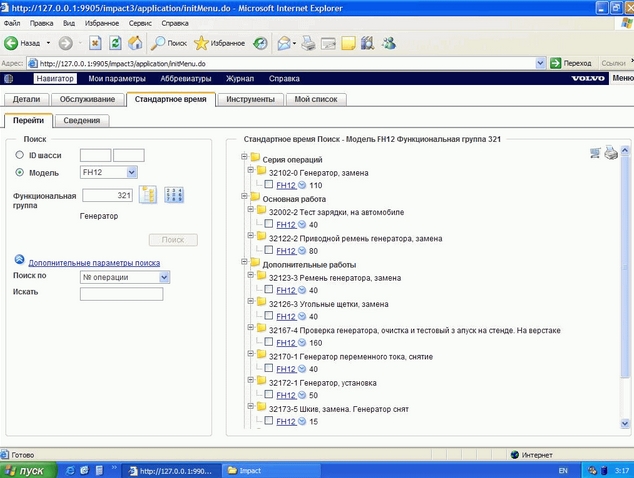Viewport: 634px width, 478px height.
Task: Click the round arrow icon beside FH12 80
Action: tap(302, 251)
